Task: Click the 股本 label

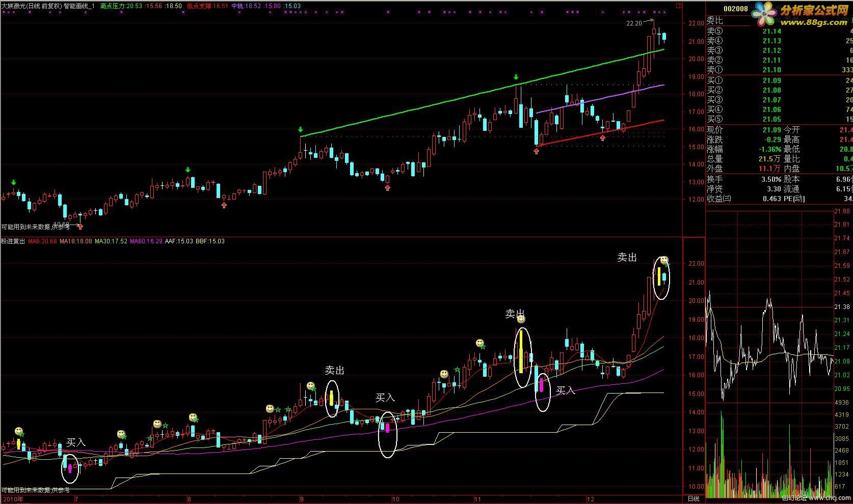Action: pos(792,179)
